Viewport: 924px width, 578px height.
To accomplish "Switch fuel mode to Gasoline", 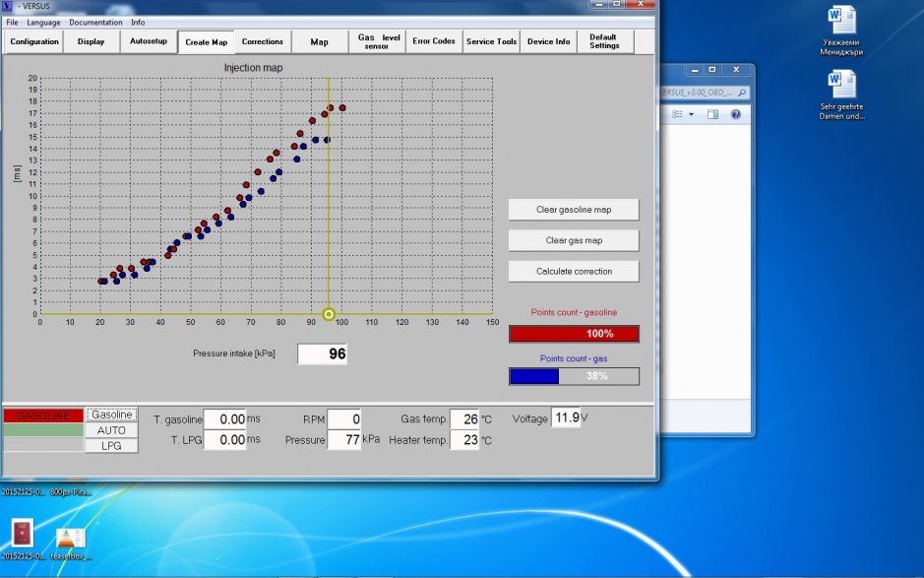I will click(x=111, y=415).
